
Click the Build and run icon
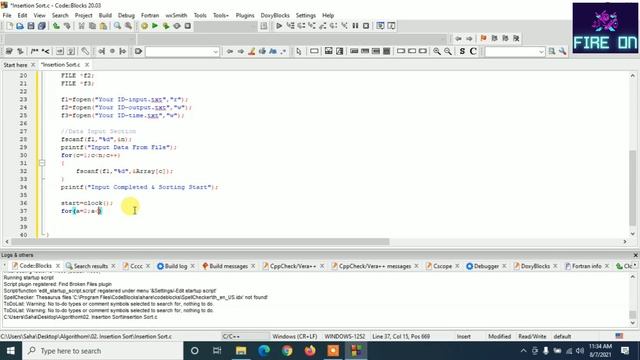pyautogui.click(x=166, y=26)
